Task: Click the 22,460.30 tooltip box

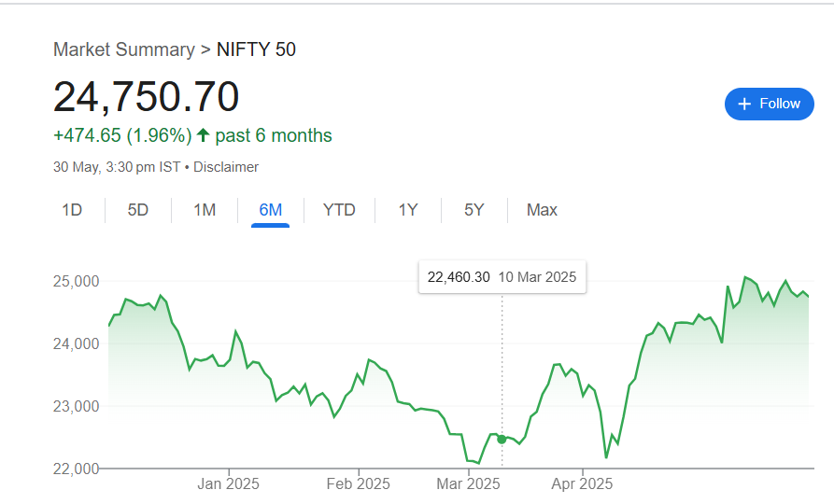Action: 502,277
